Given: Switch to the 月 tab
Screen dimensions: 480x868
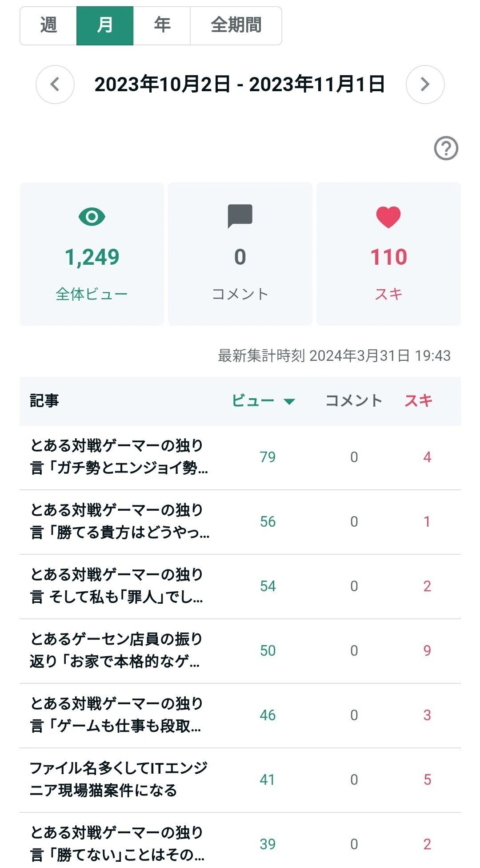Looking at the screenshot, I should pyautogui.click(x=105, y=26).
